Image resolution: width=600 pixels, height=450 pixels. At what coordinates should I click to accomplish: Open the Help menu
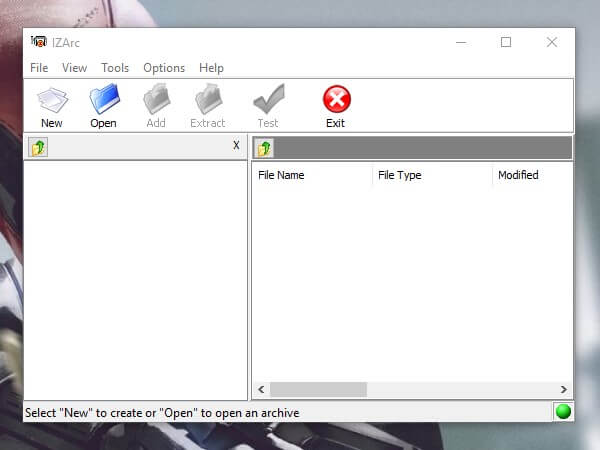point(211,68)
